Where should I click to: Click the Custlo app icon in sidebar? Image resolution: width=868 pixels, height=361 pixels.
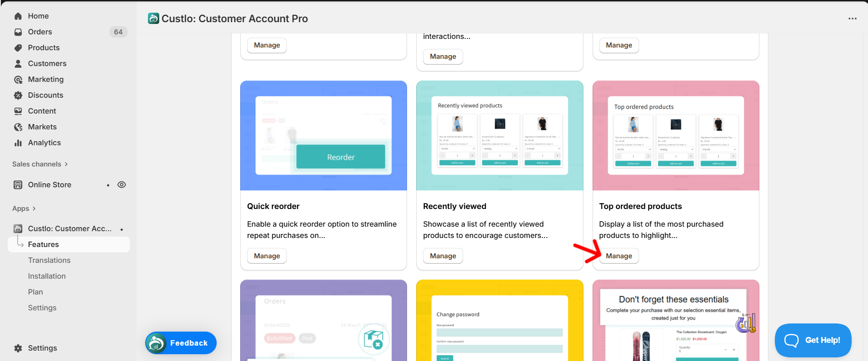coord(18,229)
